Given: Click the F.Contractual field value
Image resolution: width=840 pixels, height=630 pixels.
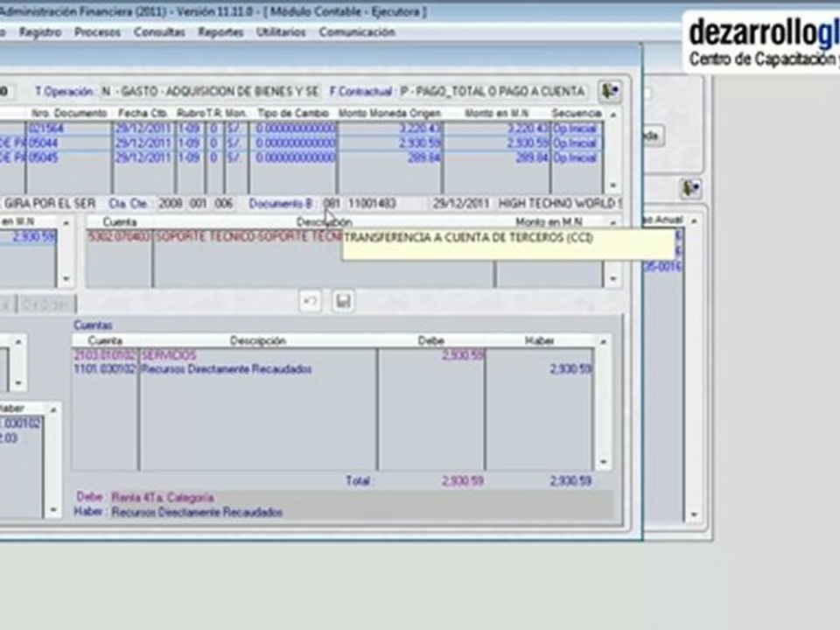Looking at the screenshot, I should [493, 92].
